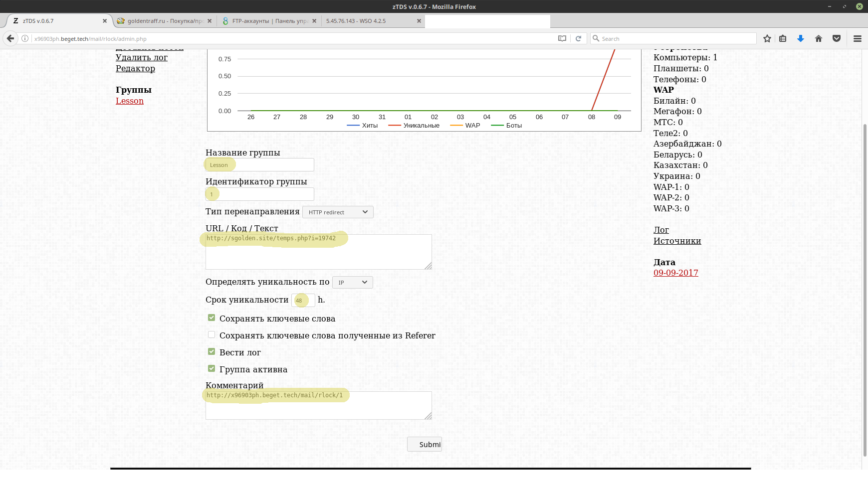Go to the Firefox home page
This screenshot has height=483, width=868.
point(819,38)
